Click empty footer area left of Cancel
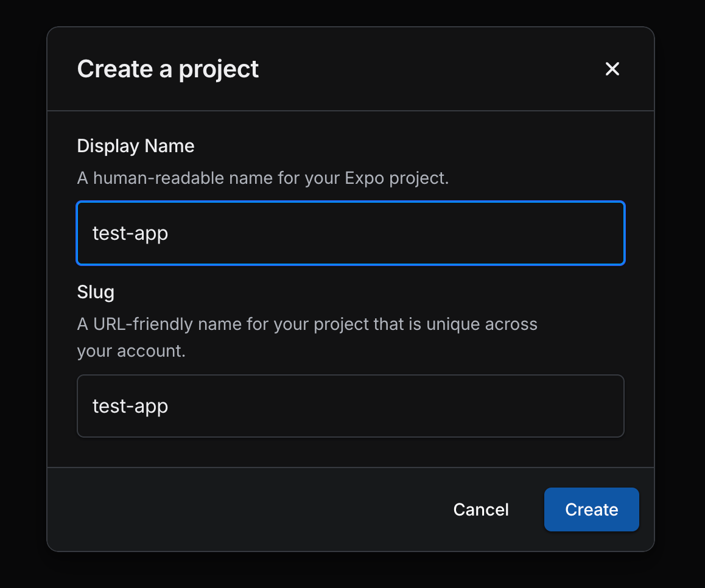 coord(244,509)
